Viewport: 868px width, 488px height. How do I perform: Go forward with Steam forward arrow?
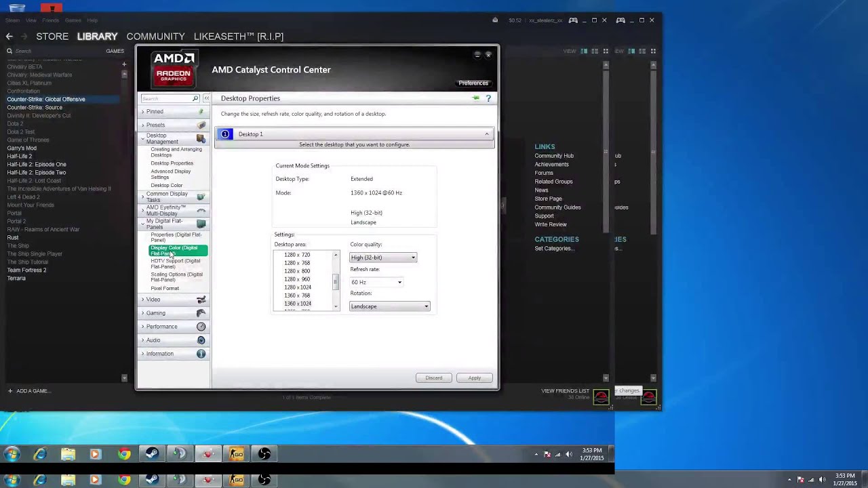click(24, 37)
